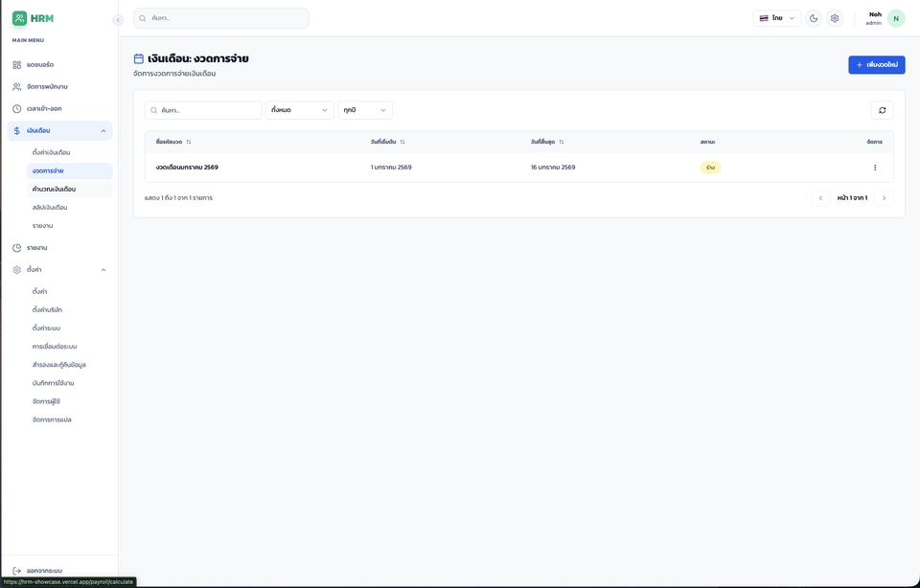Open the Thai language dropdown

[x=777, y=18]
